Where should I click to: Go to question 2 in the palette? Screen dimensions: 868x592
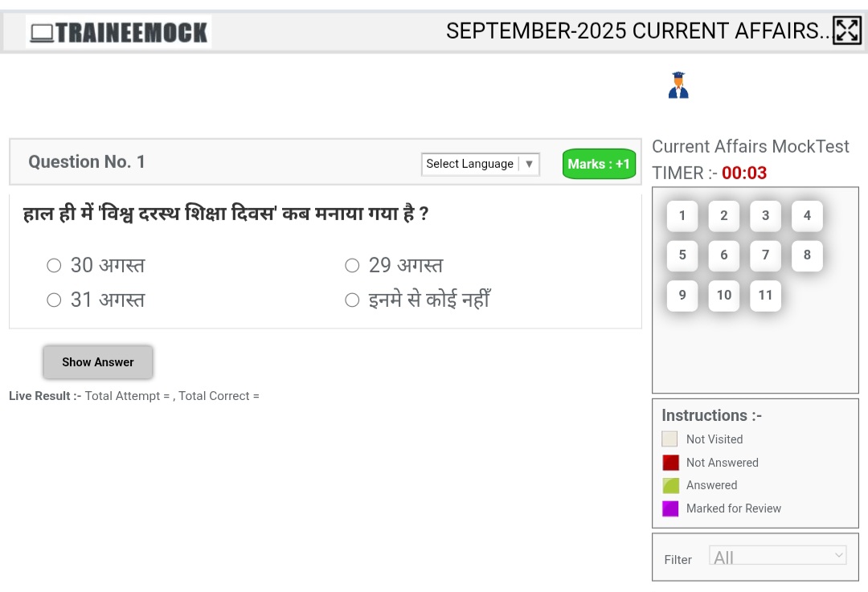click(x=723, y=215)
